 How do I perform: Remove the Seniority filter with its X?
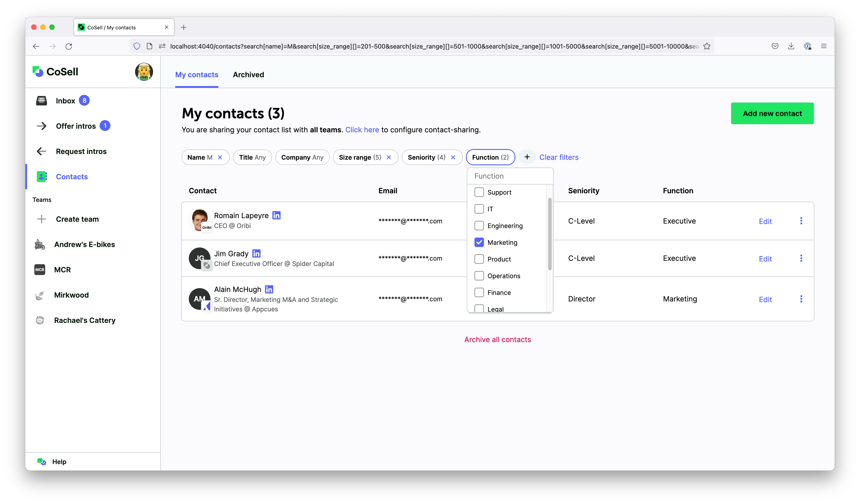point(453,157)
